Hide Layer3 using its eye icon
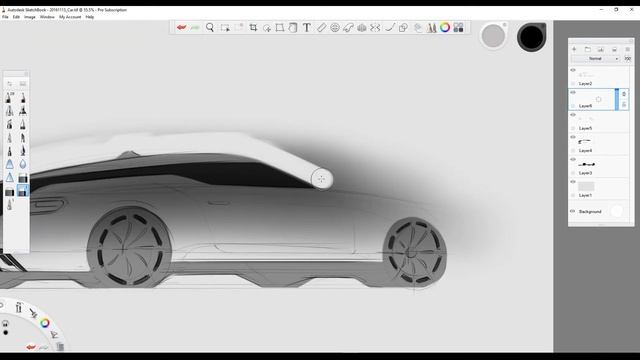The width and height of the screenshot is (640, 360). [x=573, y=160]
